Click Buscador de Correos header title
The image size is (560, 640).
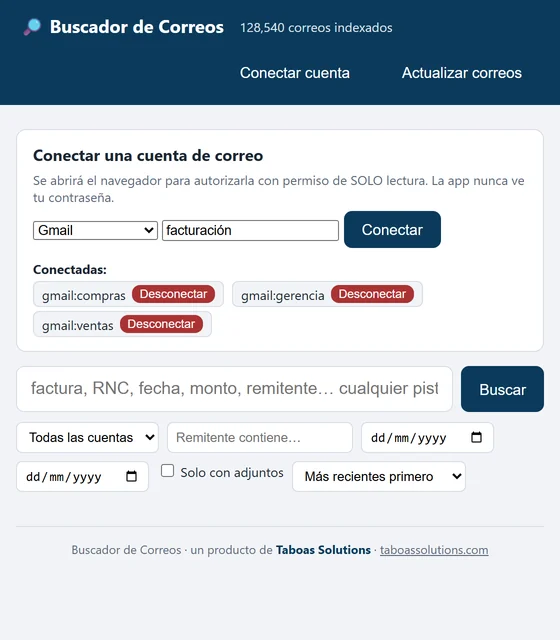coord(137,27)
